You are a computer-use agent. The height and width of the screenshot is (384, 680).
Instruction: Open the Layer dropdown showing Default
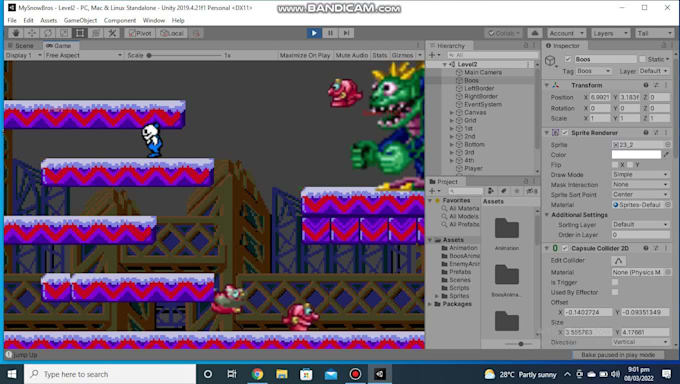click(x=654, y=71)
